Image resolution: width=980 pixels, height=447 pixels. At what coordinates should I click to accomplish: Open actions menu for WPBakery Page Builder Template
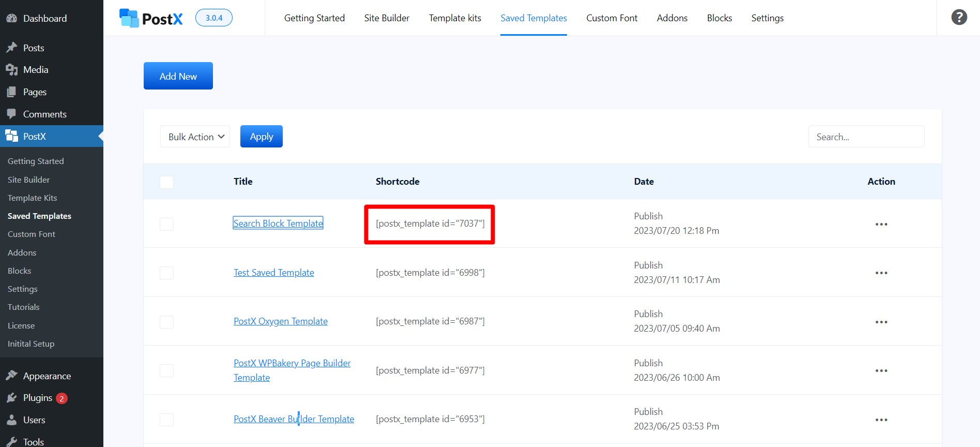tap(881, 370)
